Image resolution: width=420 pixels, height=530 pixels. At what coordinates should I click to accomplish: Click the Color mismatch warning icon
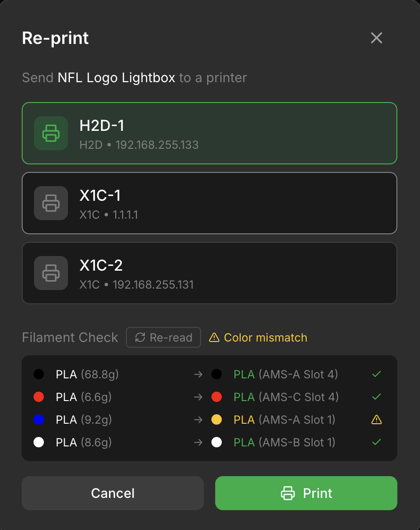pos(214,337)
